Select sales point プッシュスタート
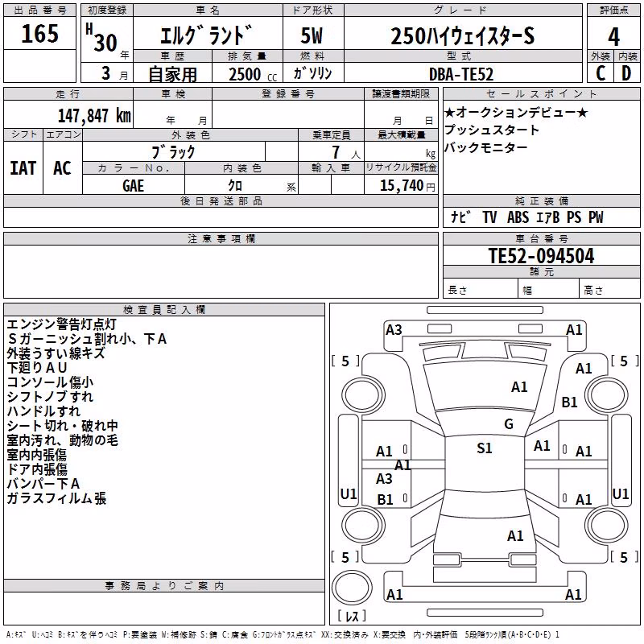Viewport: 644px width, 644px height. click(x=491, y=130)
